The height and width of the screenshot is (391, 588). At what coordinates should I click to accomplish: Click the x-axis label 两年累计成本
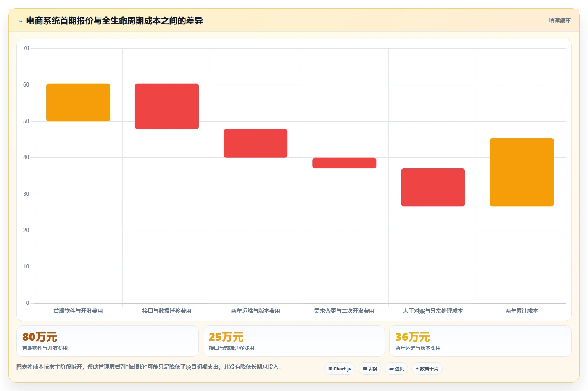(522, 311)
